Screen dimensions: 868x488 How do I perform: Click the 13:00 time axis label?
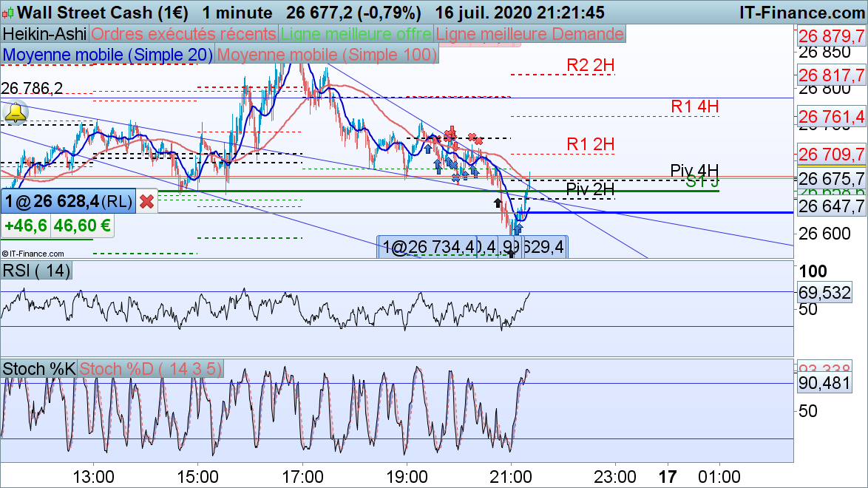(94, 477)
